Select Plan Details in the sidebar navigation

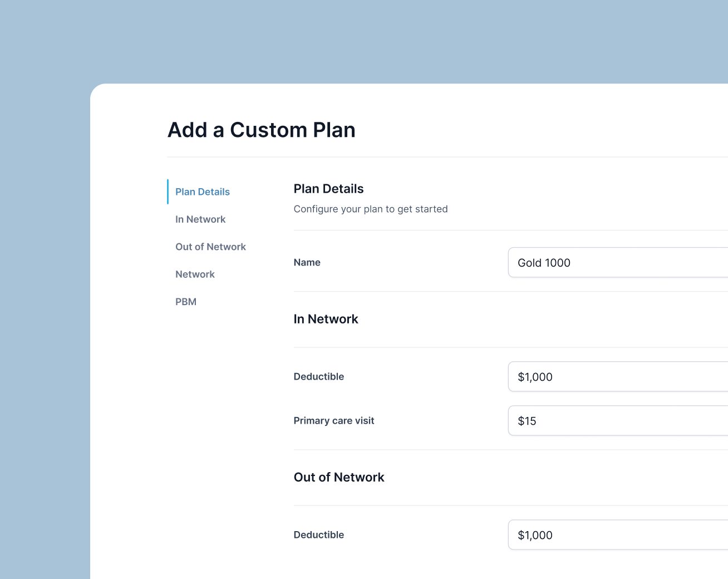202,192
